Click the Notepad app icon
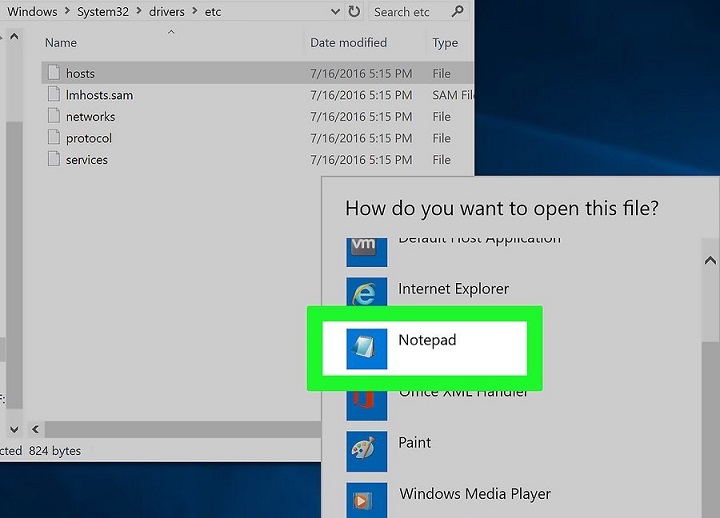Screen dimensions: 720x518 point(366,349)
